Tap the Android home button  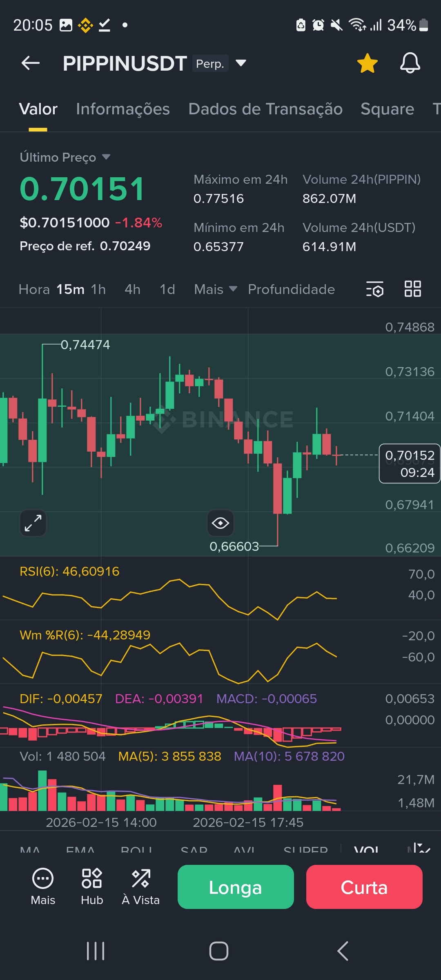[x=219, y=951]
